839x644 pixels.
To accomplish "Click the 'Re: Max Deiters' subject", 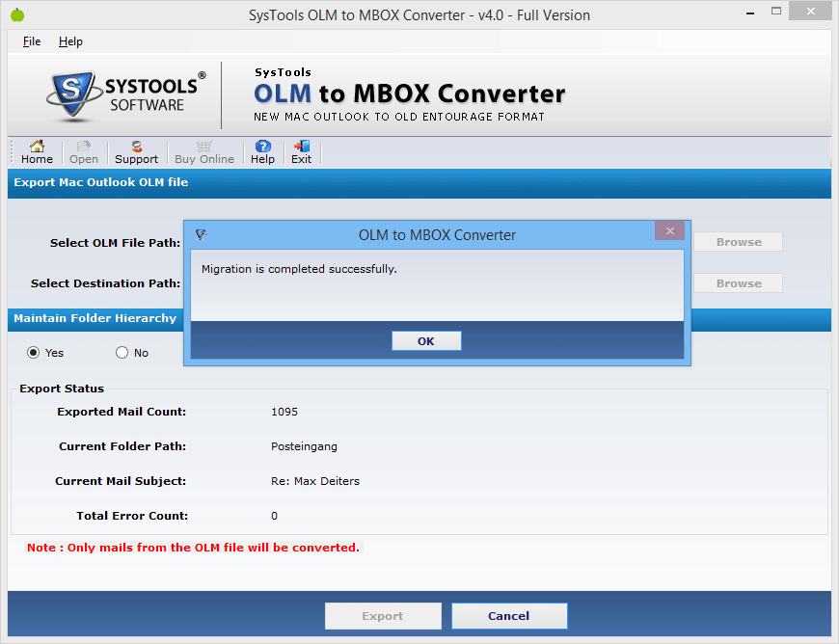I will pyautogui.click(x=315, y=481).
